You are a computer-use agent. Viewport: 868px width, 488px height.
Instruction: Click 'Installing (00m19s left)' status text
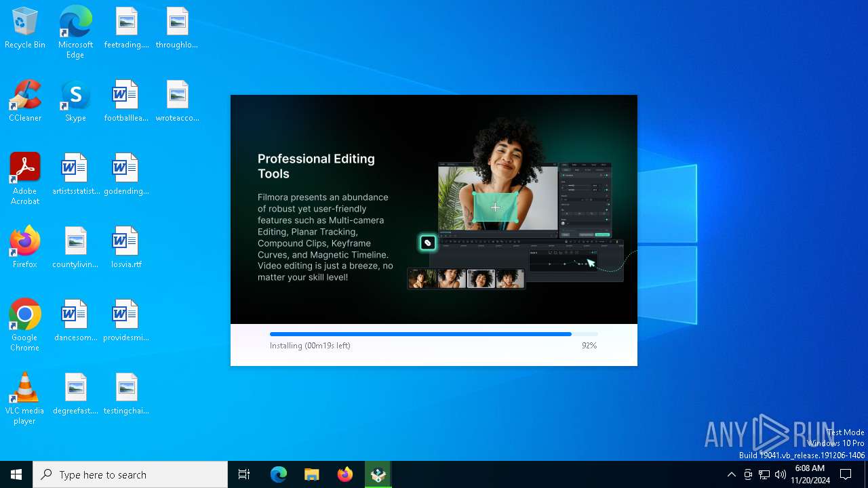pyautogui.click(x=310, y=346)
